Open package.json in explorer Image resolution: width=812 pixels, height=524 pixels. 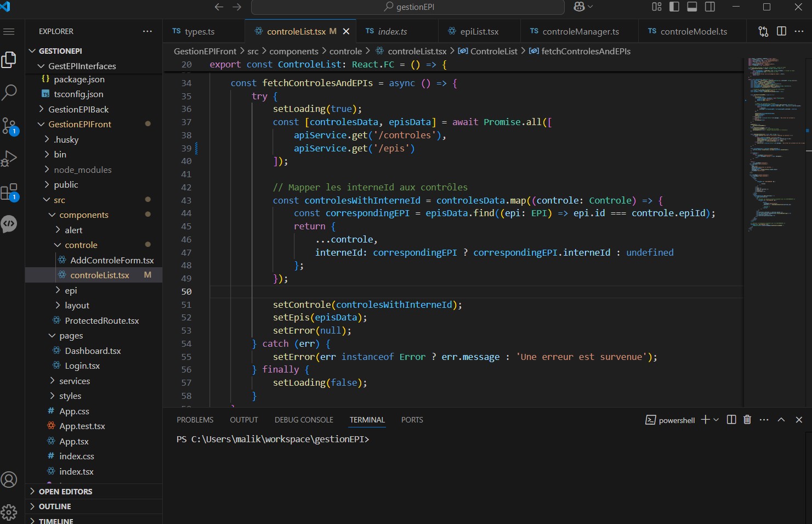coord(94,79)
